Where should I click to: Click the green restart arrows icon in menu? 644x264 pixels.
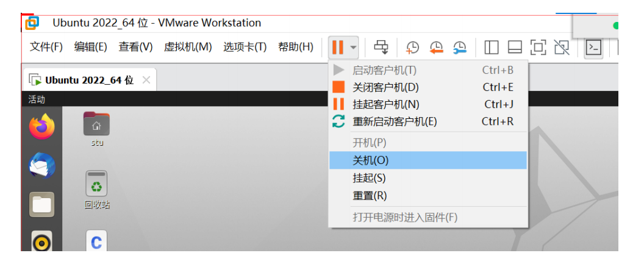(x=338, y=121)
